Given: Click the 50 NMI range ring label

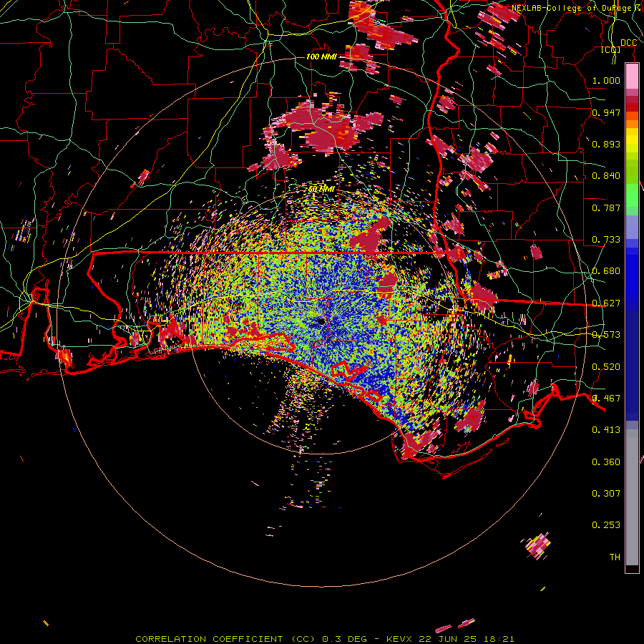Looking at the screenshot, I should coord(321,190).
